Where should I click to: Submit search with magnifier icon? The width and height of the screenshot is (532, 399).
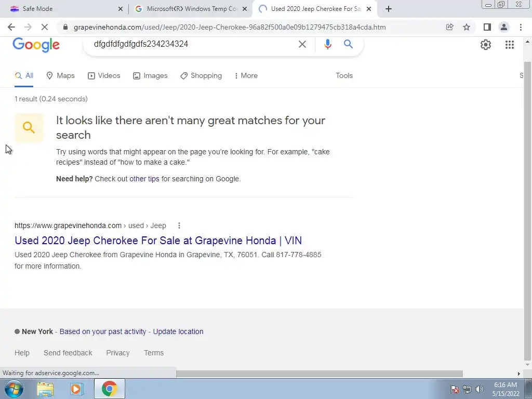click(348, 44)
